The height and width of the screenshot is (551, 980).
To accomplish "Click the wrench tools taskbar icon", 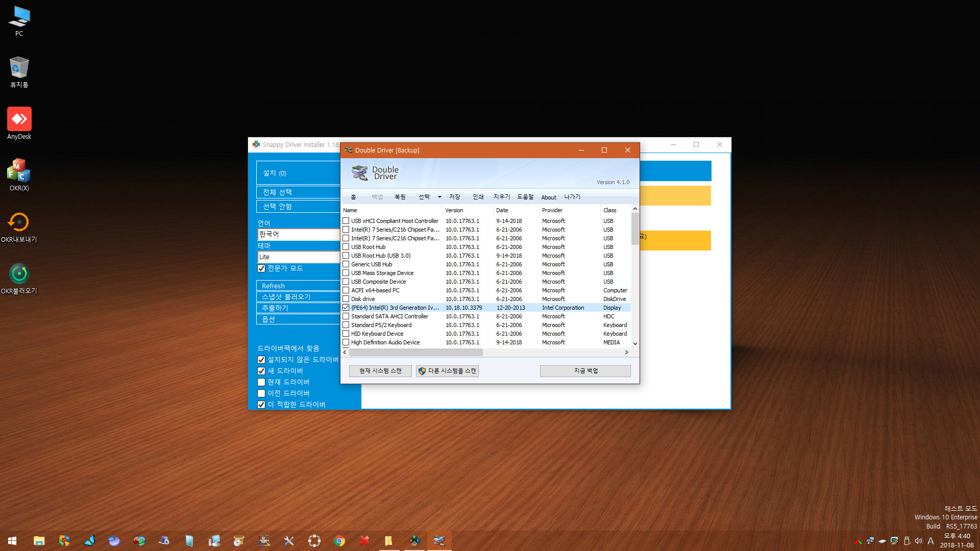I will click(x=289, y=541).
